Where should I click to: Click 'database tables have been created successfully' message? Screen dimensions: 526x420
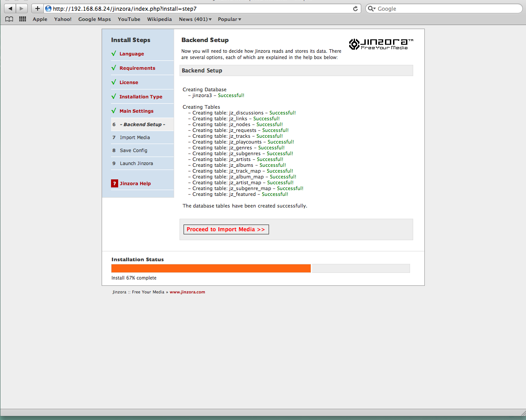(245, 206)
